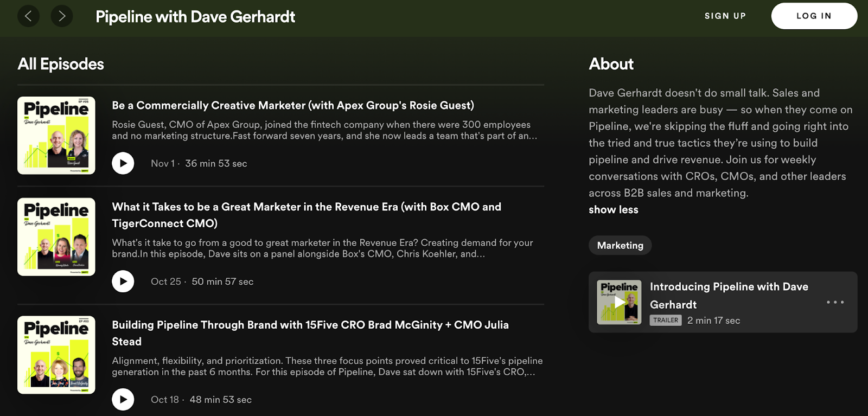The image size is (868, 416).
Task: Click the SIGN UP link
Action: 725,16
